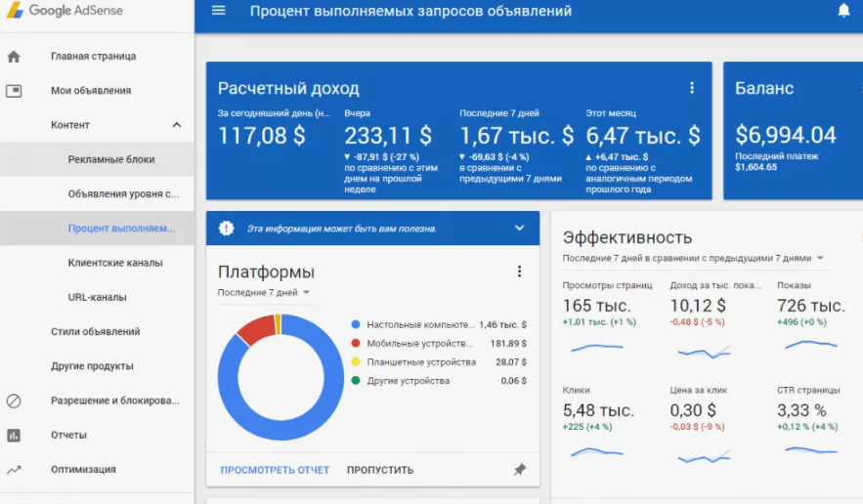Click the donut chart in Платформы

point(280,377)
